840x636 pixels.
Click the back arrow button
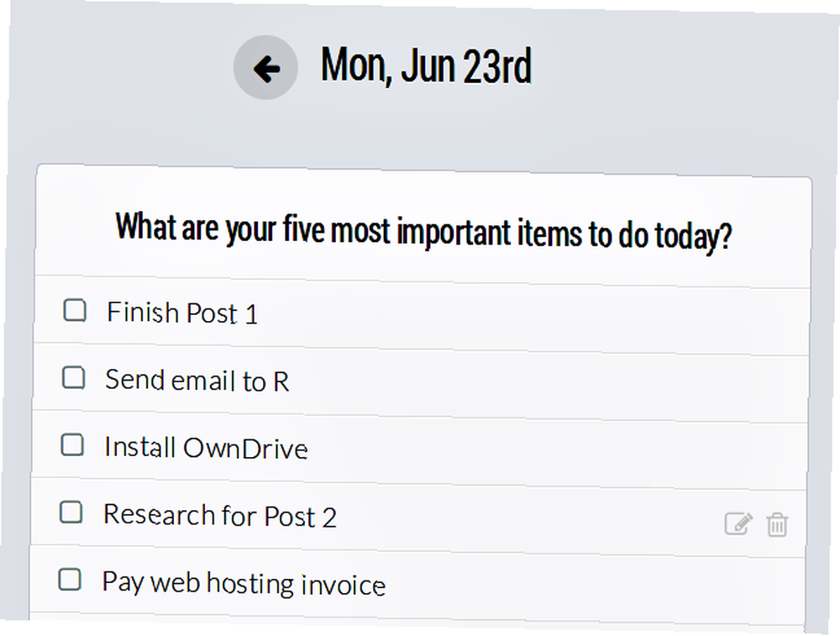click(x=265, y=67)
